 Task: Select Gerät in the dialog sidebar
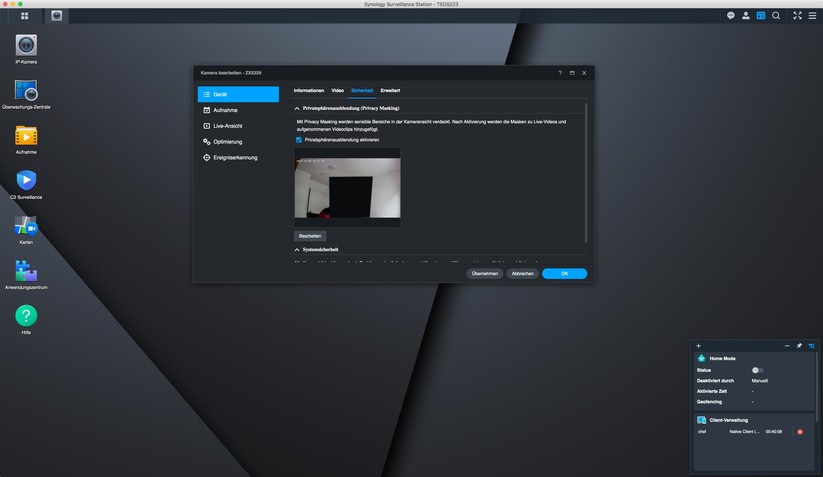[x=238, y=94]
